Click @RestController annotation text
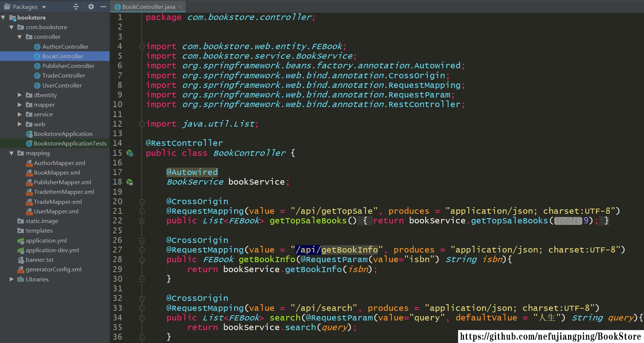This screenshot has width=644, height=343. [x=184, y=143]
